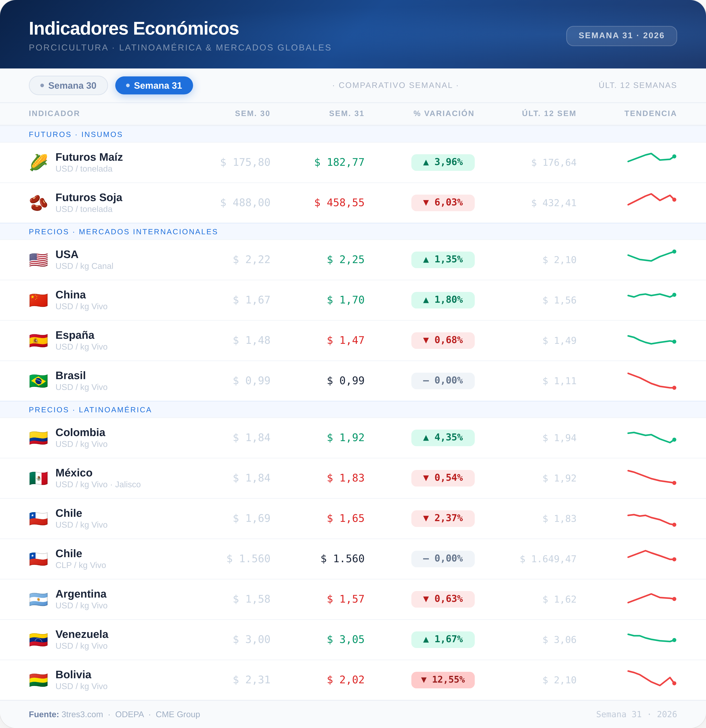
Task: Click the INDICADOR column header
Action: point(54,114)
